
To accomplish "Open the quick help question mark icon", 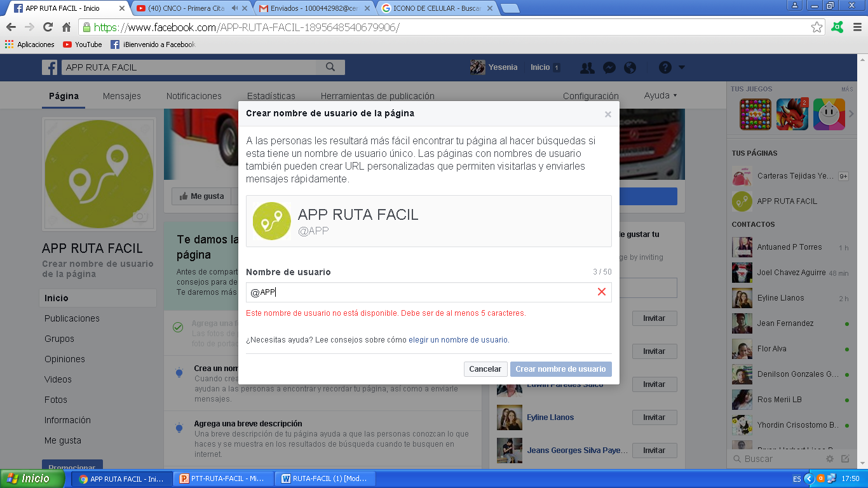I will tap(665, 67).
